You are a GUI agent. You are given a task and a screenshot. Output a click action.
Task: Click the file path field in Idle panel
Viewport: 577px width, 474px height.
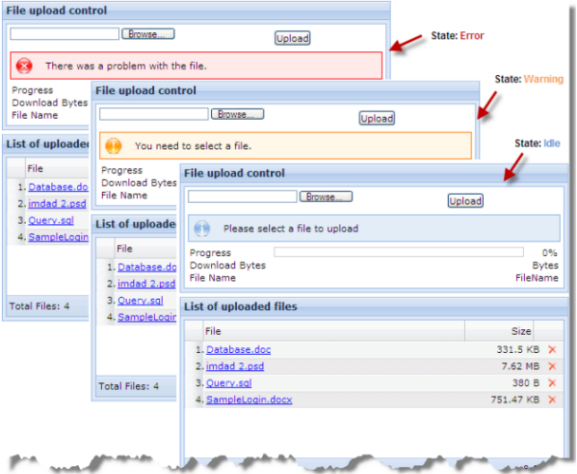point(243,197)
